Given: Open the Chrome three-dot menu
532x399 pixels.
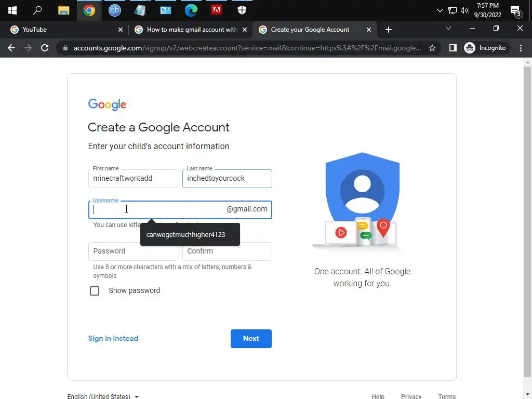Looking at the screenshot, I should point(521,48).
